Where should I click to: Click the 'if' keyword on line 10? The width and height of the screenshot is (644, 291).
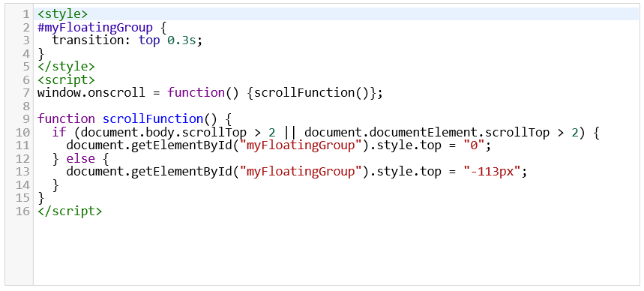click(x=59, y=132)
